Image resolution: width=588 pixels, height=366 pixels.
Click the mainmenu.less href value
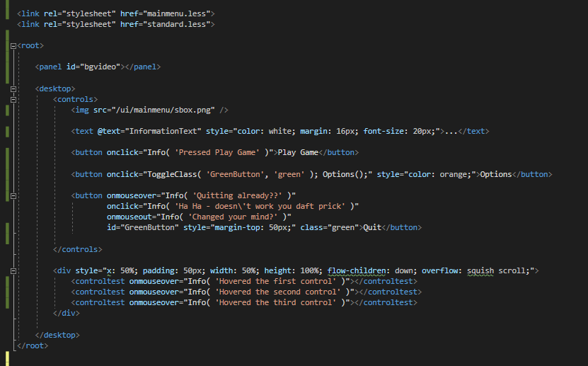176,14
